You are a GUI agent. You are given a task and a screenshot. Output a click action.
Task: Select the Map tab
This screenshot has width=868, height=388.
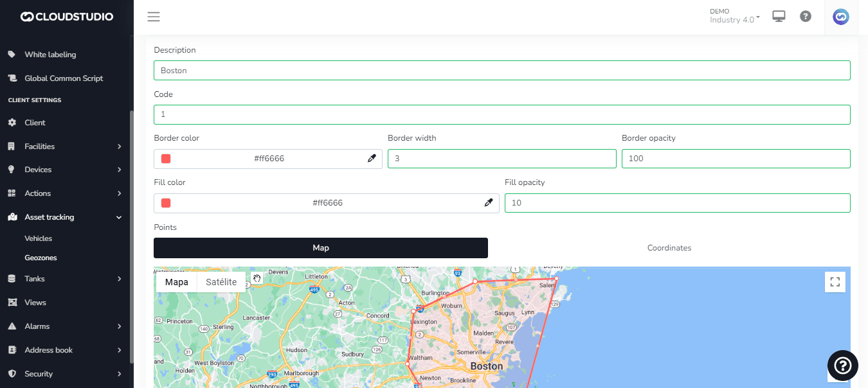(320, 248)
